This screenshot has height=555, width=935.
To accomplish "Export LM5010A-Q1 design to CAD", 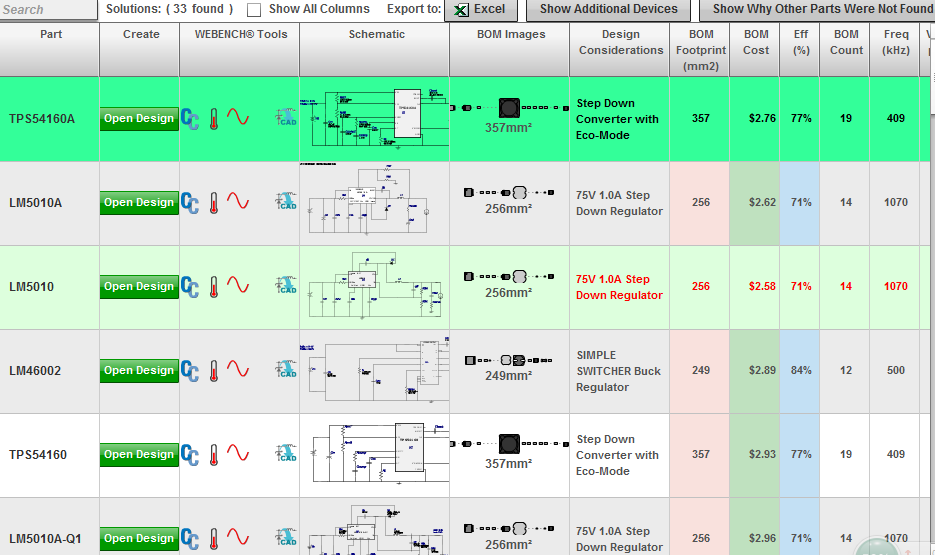I will (286, 537).
